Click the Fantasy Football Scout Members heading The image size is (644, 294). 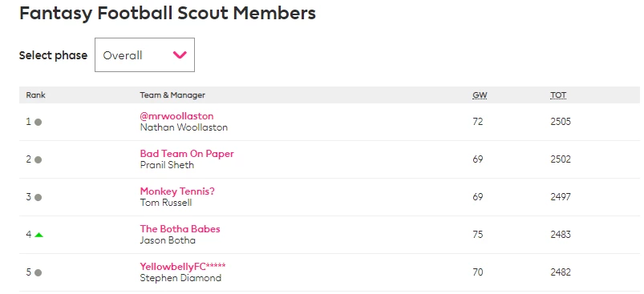pyautogui.click(x=168, y=13)
